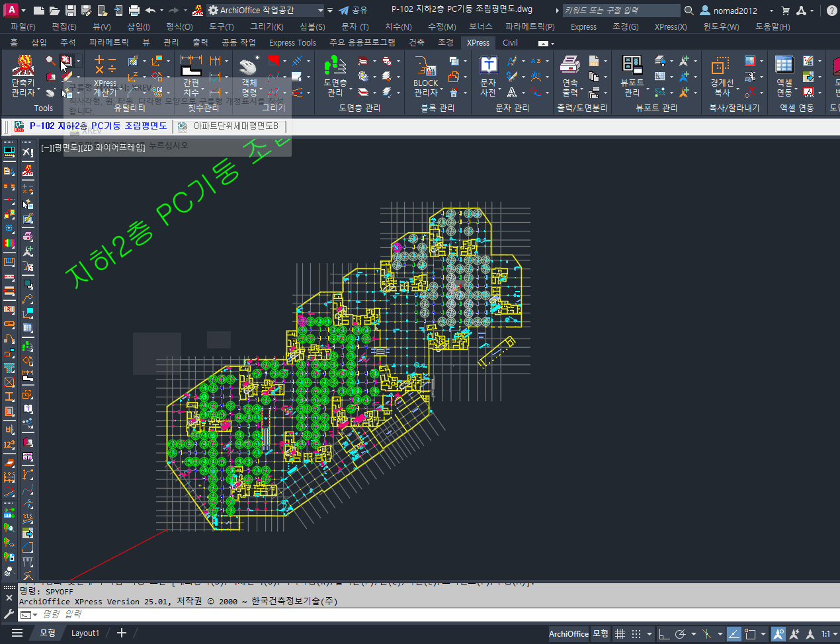Screen dimensions: 840x644
Task: Click the Undo arrow in quick access toolbar
Action: (150, 11)
